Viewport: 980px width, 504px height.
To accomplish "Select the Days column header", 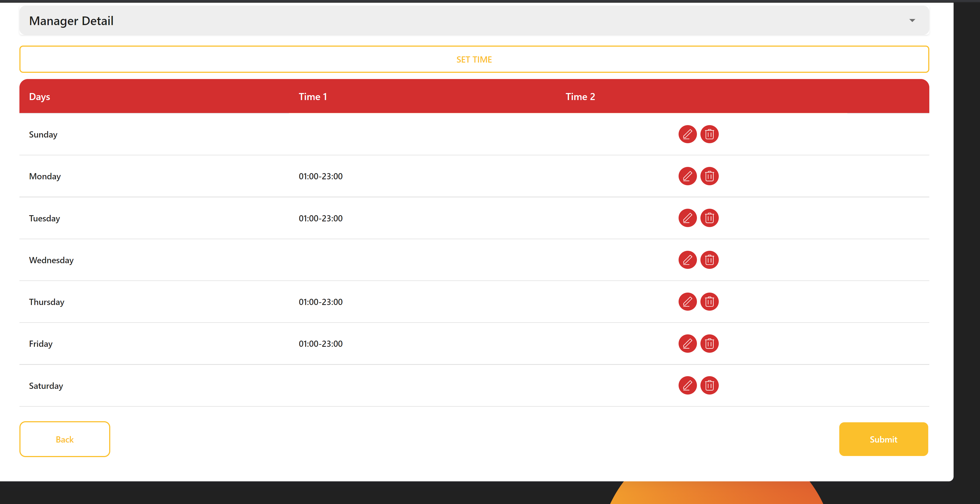I will point(40,97).
